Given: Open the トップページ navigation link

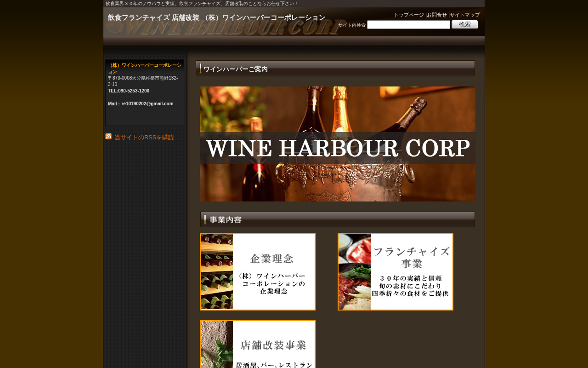Looking at the screenshot, I should coord(409,15).
